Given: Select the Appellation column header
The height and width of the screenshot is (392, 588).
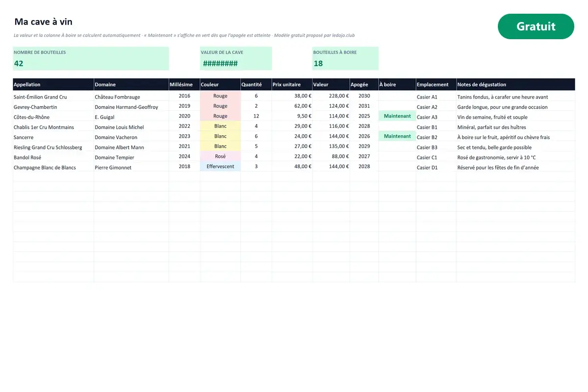Looking at the screenshot, I should click(53, 84).
